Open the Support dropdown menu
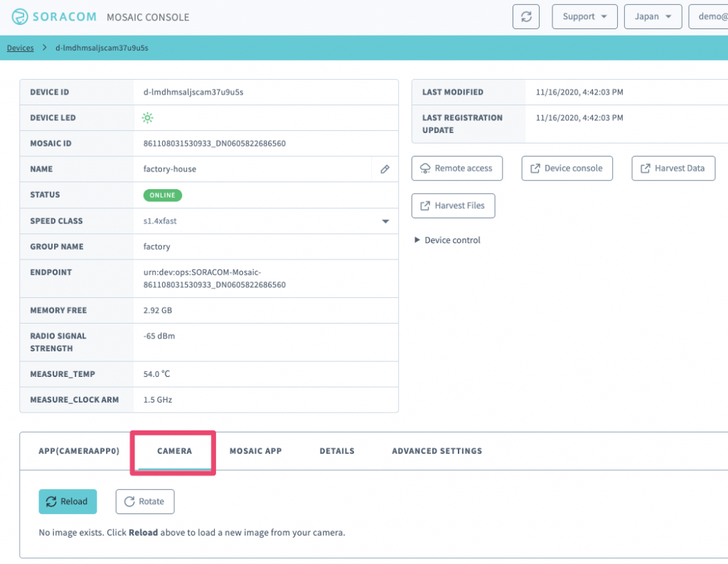Image resolution: width=728 pixels, height=564 pixels. pos(584,17)
